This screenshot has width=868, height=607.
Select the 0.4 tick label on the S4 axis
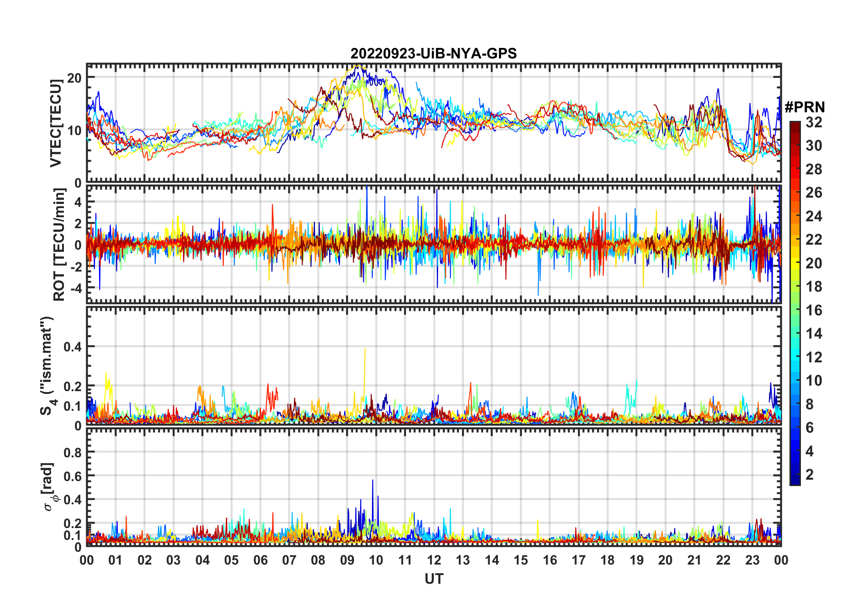[x=73, y=347]
